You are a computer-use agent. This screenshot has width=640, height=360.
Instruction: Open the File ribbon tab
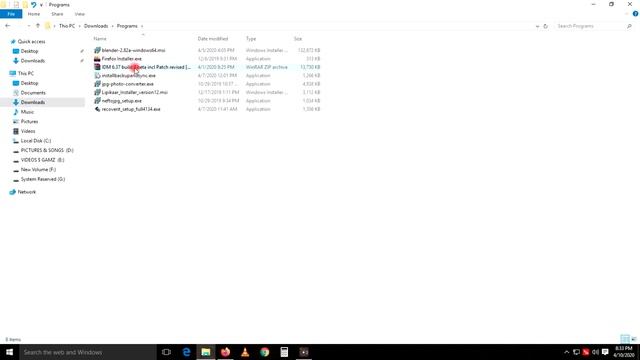click(11, 14)
